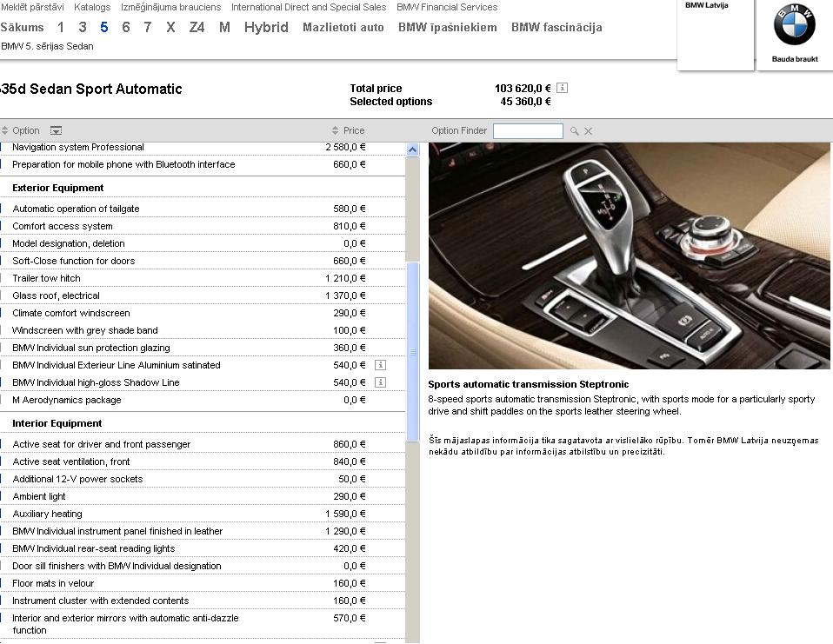This screenshot has height=644, width=833.
Task: Click the Interior Equipment section heading
Action: [57, 423]
